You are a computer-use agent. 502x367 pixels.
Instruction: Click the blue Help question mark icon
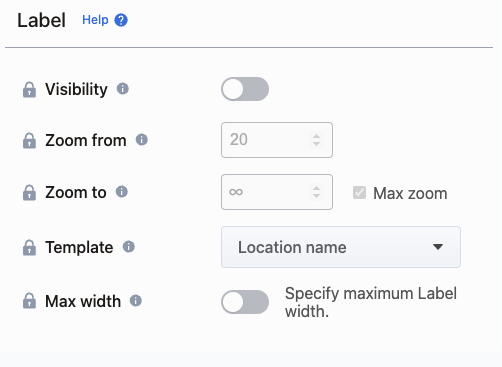(x=121, y=20)
